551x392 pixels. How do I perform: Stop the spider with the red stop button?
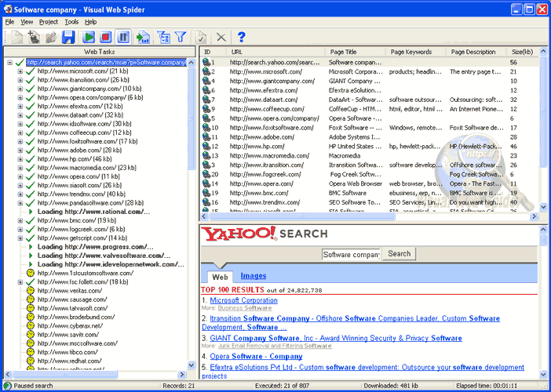coord(105,37)
